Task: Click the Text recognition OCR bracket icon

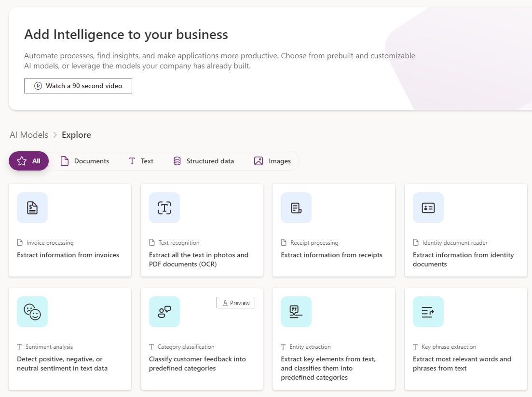Action: pyautogui.click(x=164, y=208)
